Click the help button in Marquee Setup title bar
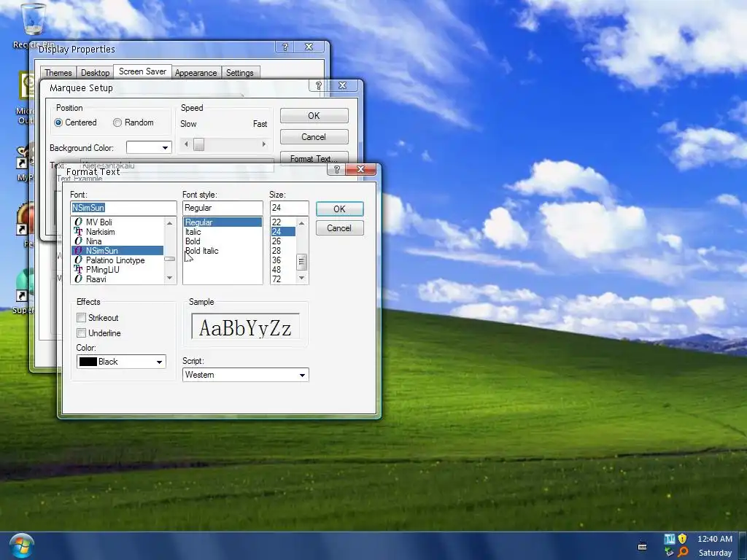 point(319,86)
